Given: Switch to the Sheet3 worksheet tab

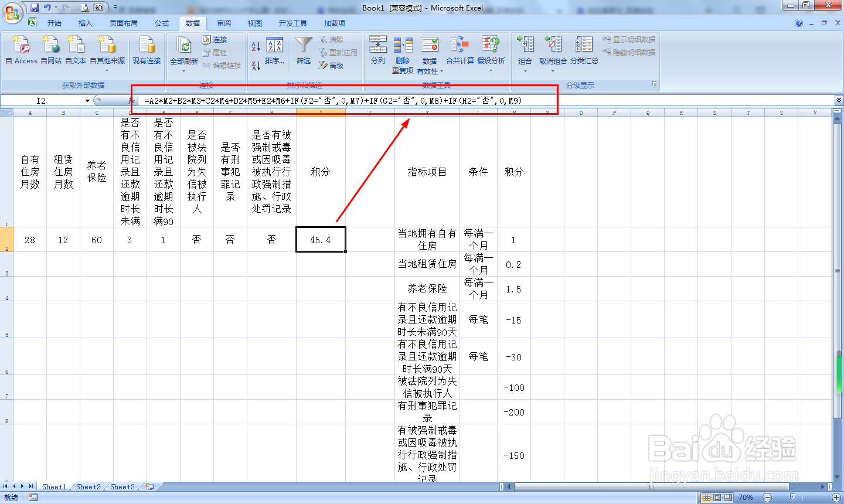Looking at the screenshot, I should [122, 486].
